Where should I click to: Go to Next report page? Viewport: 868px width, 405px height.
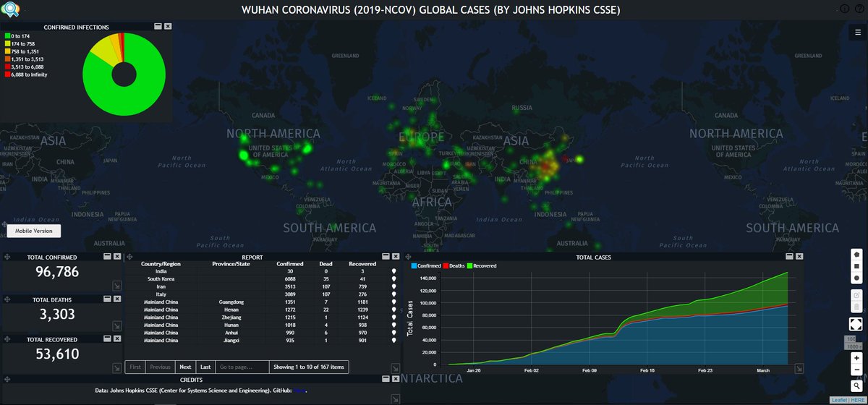pyautogui.click(x=185, y=367)
